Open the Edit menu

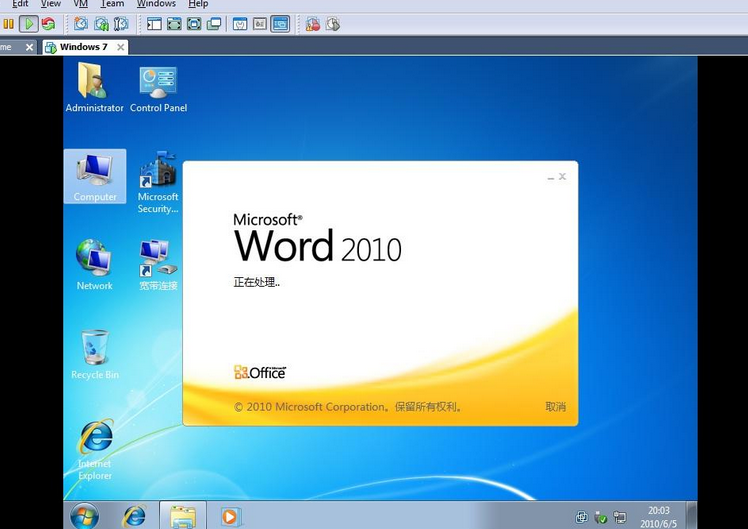coord(20,4)
